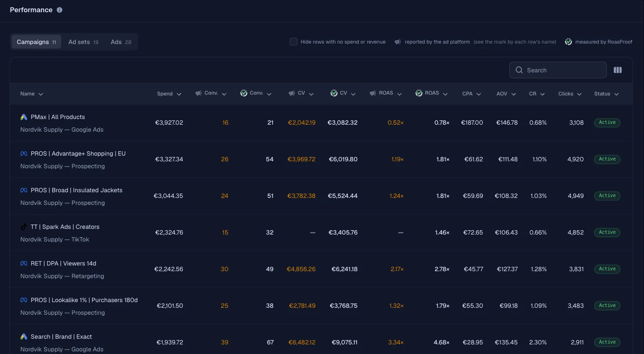The width and height of the screenshot is (644, 354).
Task: Open campaign PROS | Advantage+ Shopping | EU
Action: [x=78, y=154]
